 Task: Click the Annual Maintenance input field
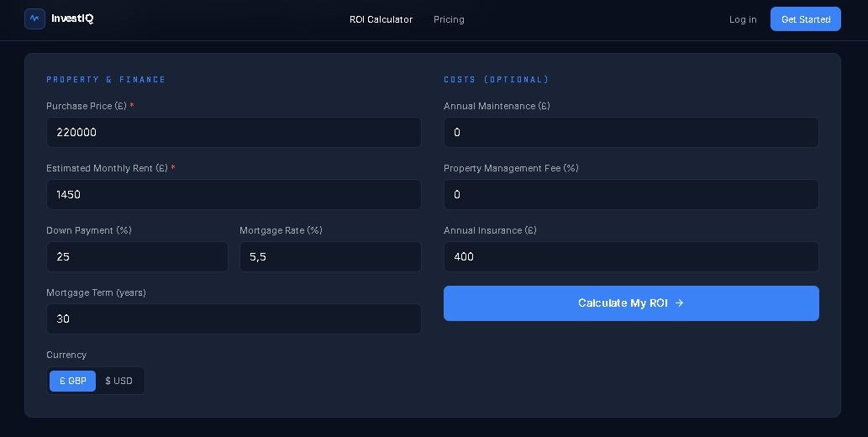click(631, 133)
